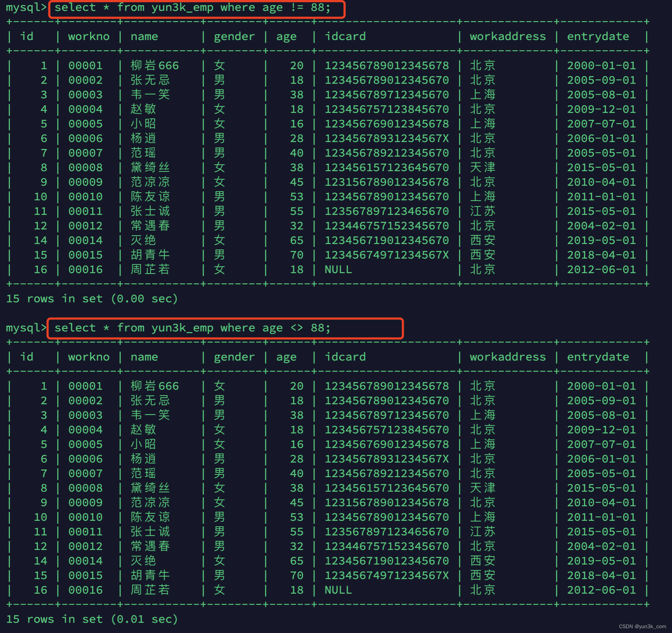Click workno '00002' in the second result table
Image resolution: width=672 pixels, height=633 pixels.
(x=86, y=401)
